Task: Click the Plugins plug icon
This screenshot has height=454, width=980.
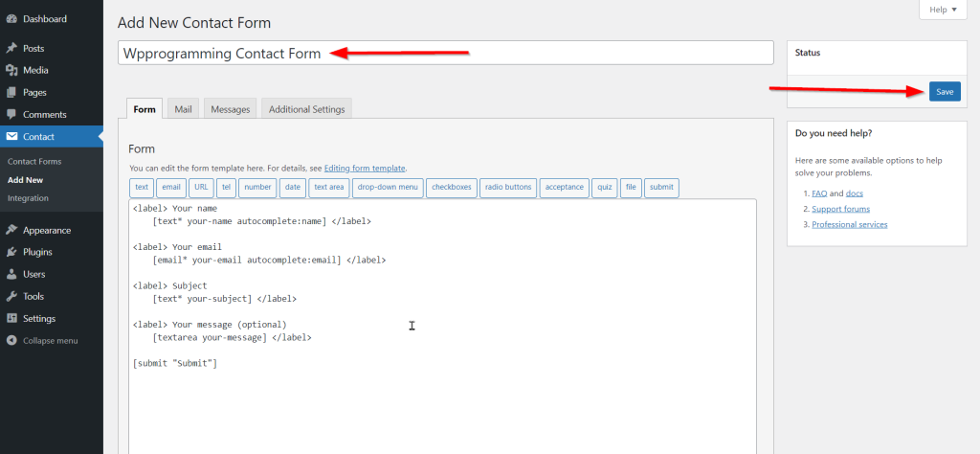Action: pos(11,252)
